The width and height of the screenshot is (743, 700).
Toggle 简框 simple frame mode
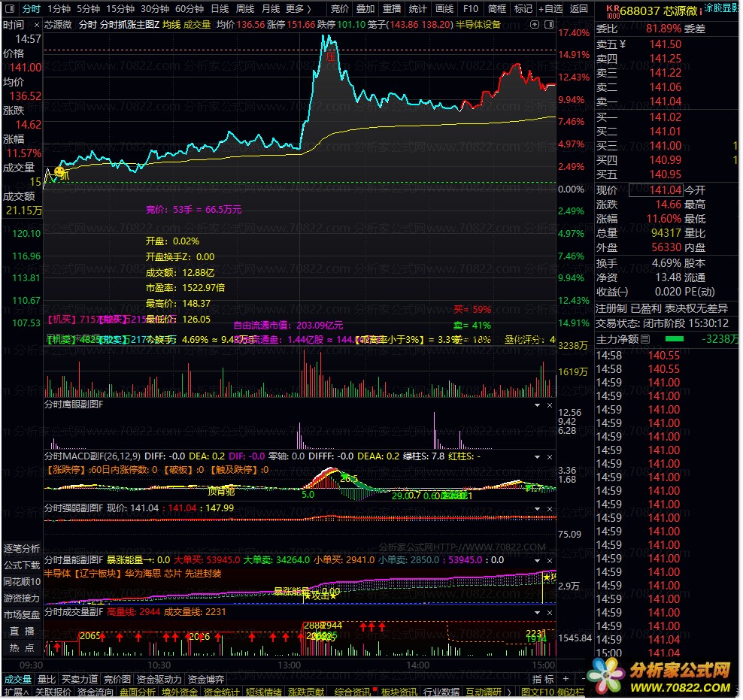498,9
